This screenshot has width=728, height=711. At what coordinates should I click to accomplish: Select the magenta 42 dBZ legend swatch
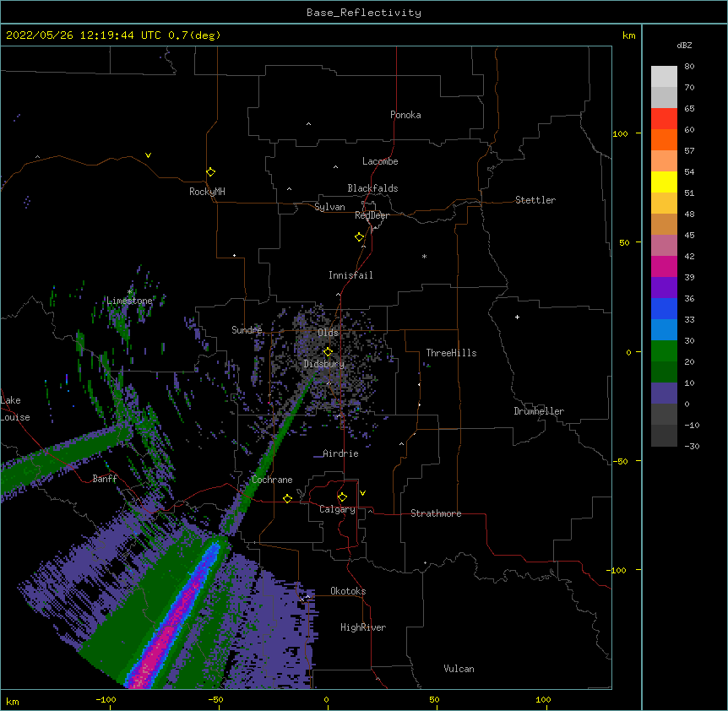tap(664, 266)
